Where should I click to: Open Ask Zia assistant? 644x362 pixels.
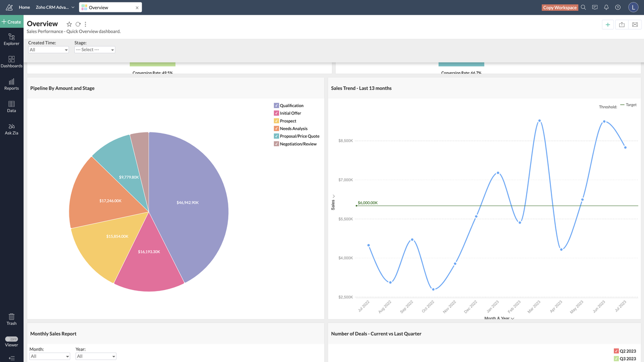coord(11,129)
